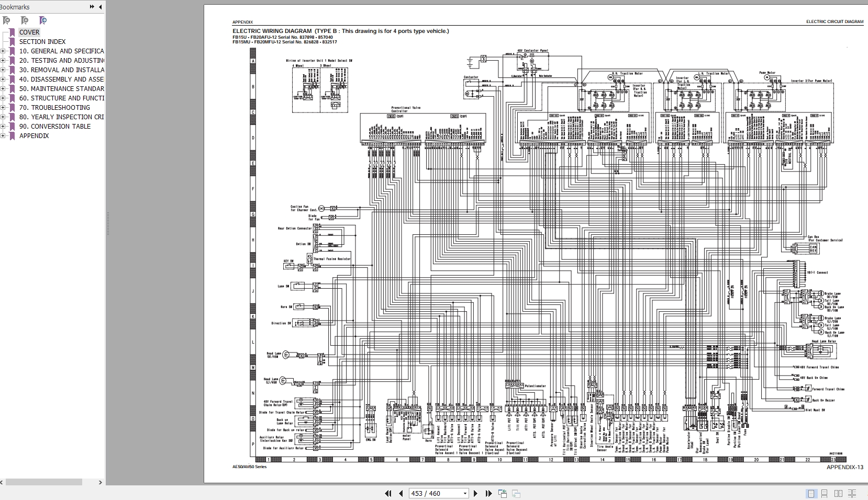
Task: Expand the 40. DISASSEMBLY AND ASSE bookmark
Action: tap(3, 79)
